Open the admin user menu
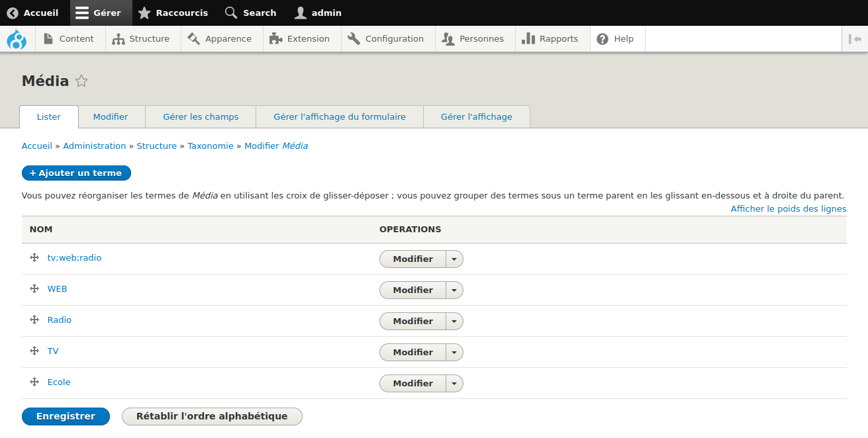Image resolution: width=868 pixels, height=438 pixels. [319, 13]
